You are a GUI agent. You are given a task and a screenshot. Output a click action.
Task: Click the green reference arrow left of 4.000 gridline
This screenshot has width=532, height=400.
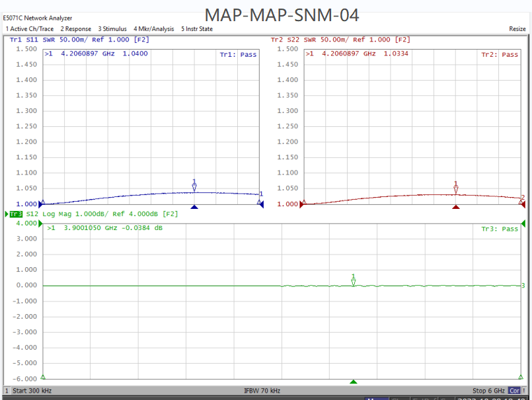(x=40, y=223)
